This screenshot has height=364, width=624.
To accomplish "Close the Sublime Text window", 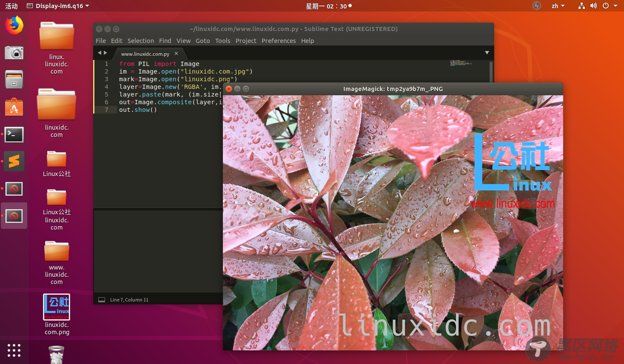I will 99,29.
